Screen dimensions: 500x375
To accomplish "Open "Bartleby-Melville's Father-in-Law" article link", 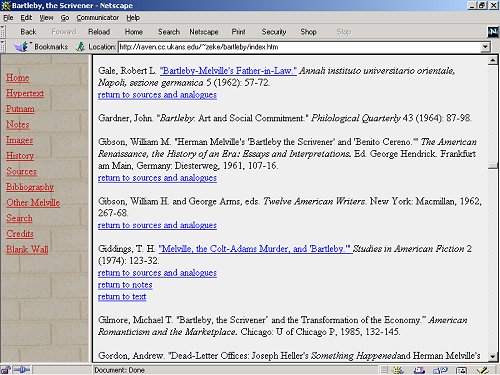I will click(228, 71).
